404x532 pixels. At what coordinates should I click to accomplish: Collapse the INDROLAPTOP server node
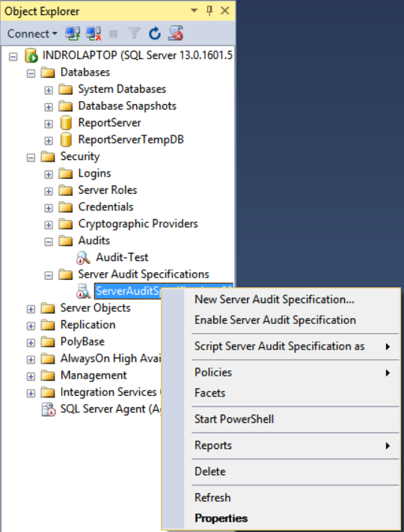pyautogui.click(x=13, y=56)
